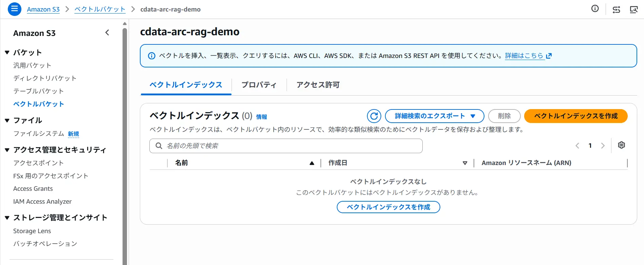Click page number 1 in pagination
644x265 pixels.
pos(590,145)
